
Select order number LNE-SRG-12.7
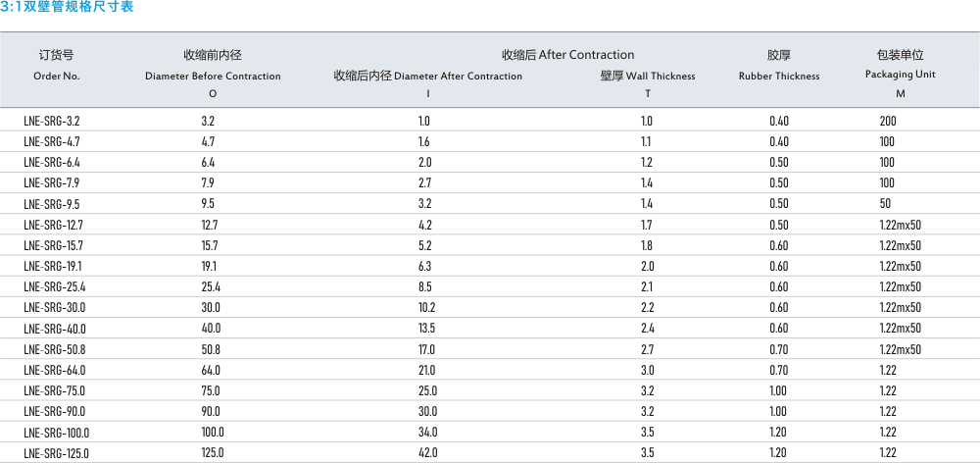[53, 225]
